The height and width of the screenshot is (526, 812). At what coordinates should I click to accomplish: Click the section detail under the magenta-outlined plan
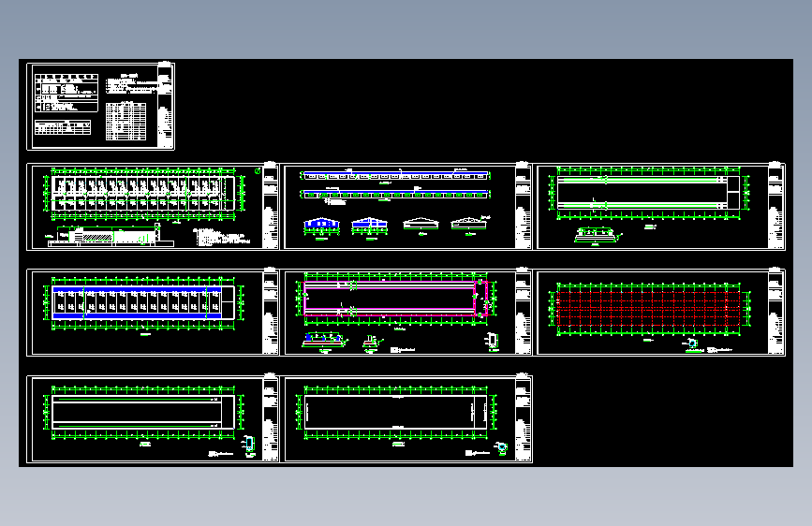coord(324,340)
